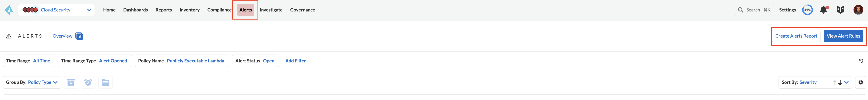
Task: Go to the Investigate menu
Action: 271,10
